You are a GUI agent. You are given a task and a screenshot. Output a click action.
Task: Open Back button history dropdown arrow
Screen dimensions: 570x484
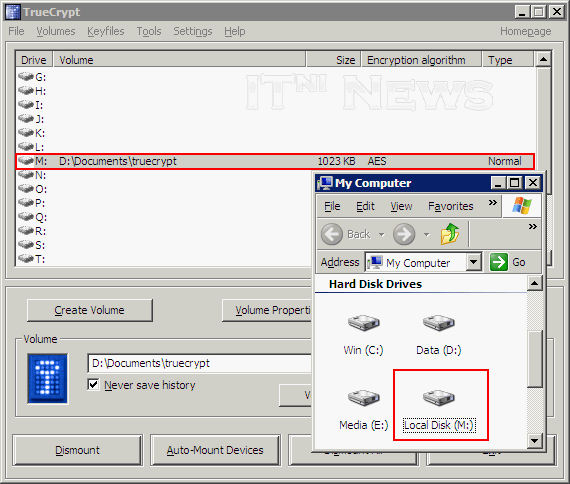click(x=381, y=235)
